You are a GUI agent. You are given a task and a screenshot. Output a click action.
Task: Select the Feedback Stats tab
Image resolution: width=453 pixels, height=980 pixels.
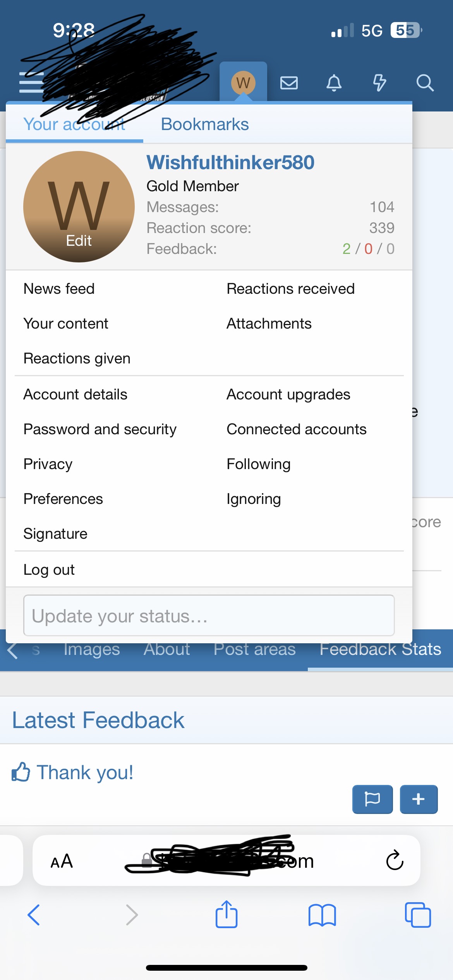click(380, 649)
